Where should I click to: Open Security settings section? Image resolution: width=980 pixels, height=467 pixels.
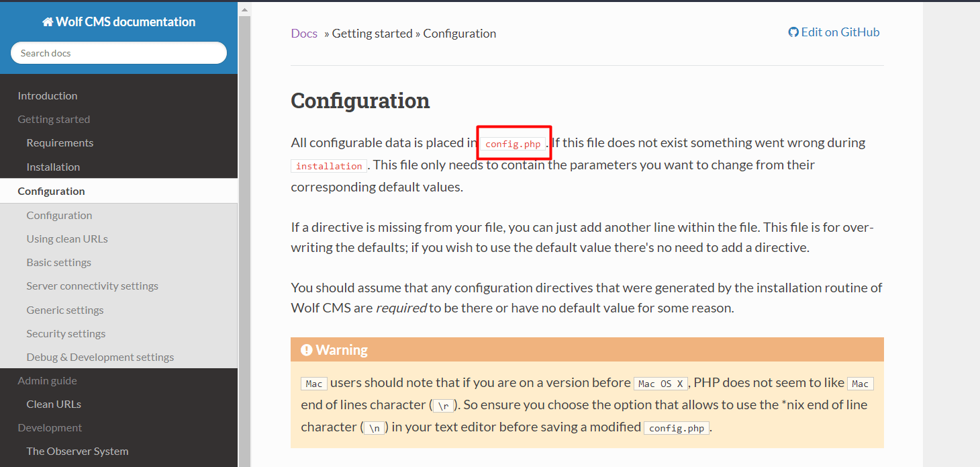tap(66, 333)
